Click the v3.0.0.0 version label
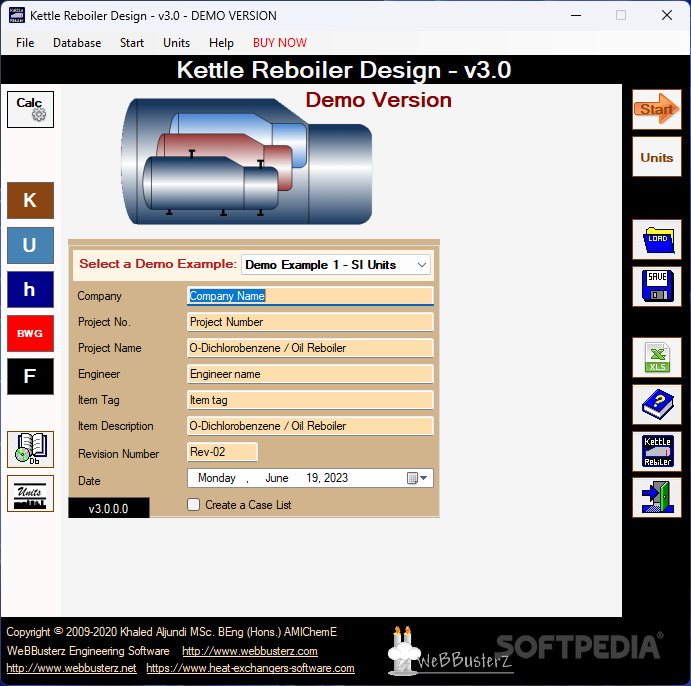 (108, 508)
